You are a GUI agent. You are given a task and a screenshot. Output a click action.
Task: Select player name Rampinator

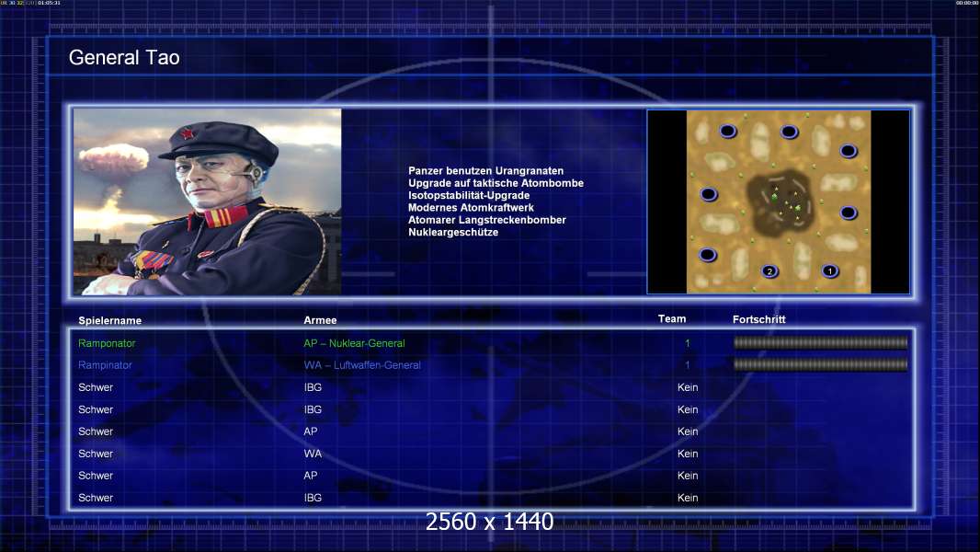pos(105,365)
